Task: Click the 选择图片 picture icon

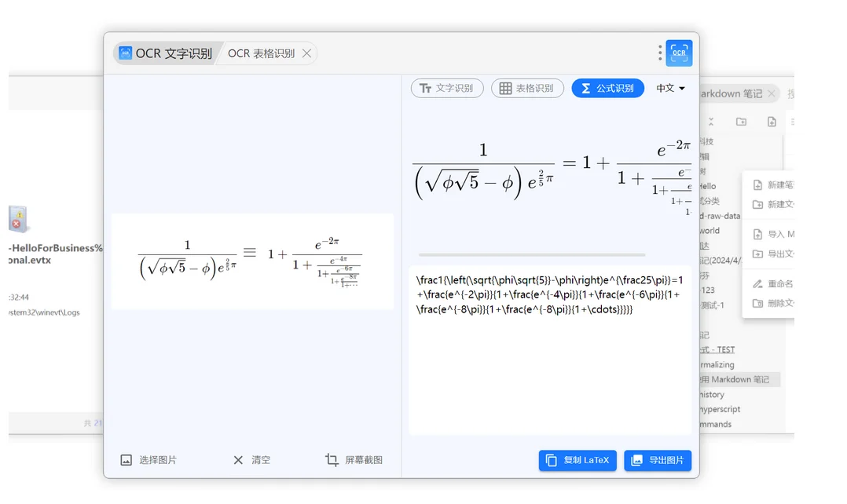Action: tap(126, 460)
